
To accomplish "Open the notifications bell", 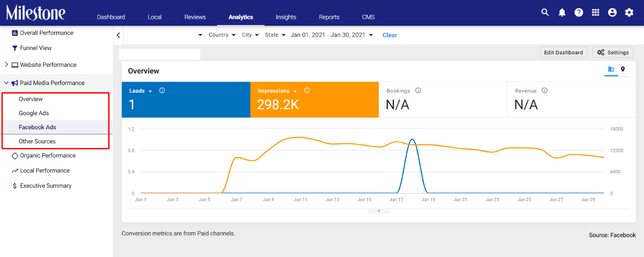I will pos(562,12).
